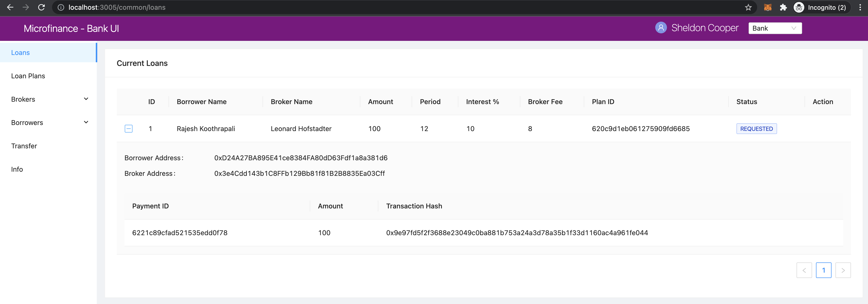Go to next page of loans
The width and height of the screenshot is (868, 304).
click(x=843, y=270)
